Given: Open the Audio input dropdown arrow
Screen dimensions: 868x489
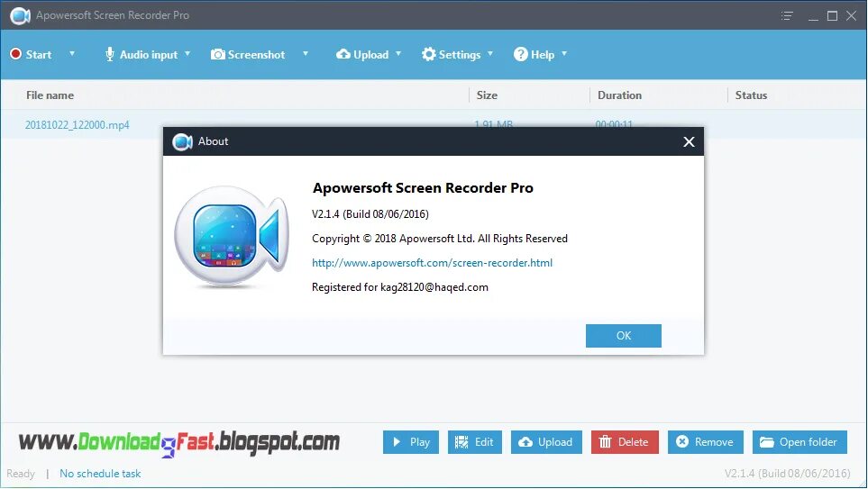Looking at the screenshot, I should [187, 54].
